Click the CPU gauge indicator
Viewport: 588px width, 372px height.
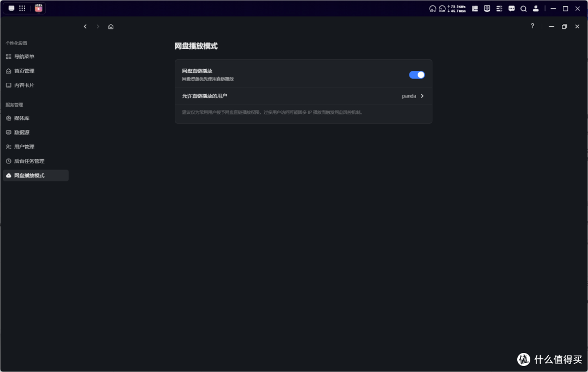(x=432, y=9)
